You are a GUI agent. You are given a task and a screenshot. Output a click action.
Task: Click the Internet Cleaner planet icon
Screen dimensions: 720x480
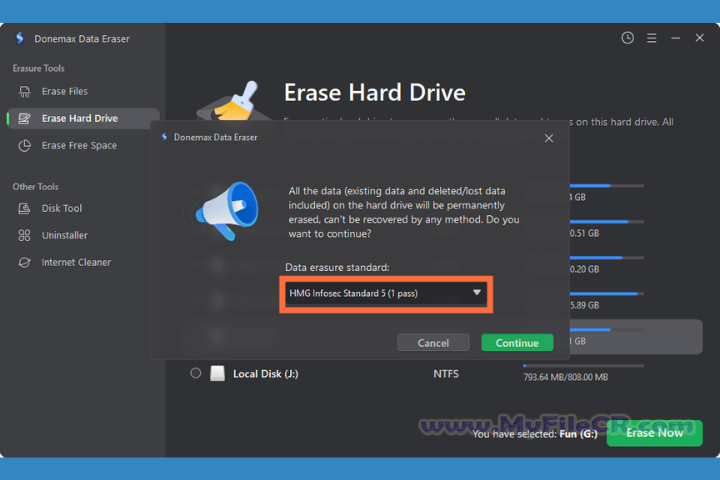24,262
